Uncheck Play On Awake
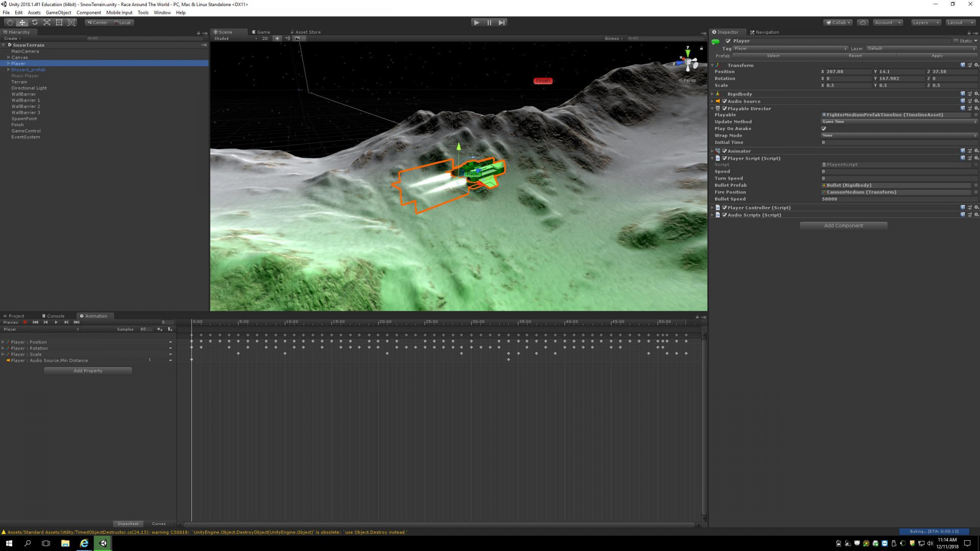 (824, 129)
